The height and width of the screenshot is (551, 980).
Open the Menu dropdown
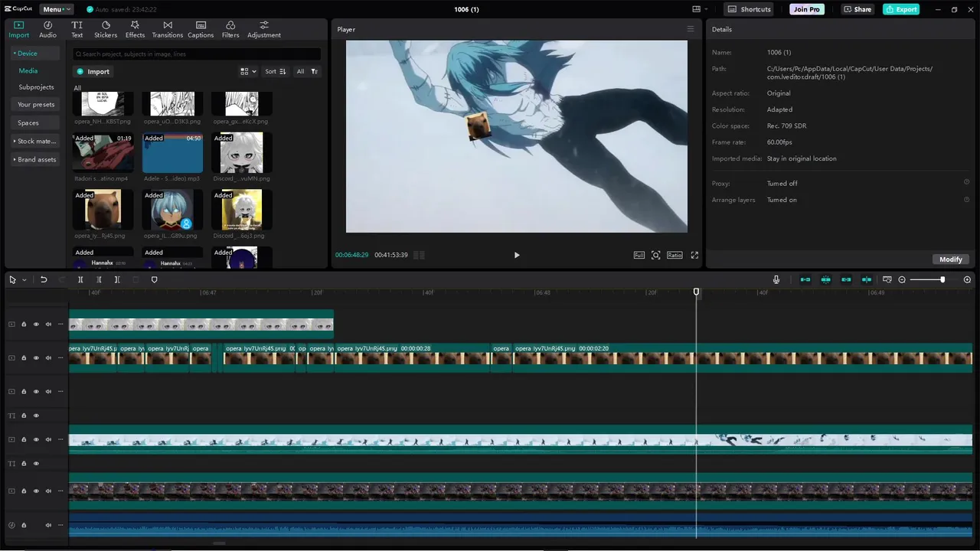[x=55, y=9]
